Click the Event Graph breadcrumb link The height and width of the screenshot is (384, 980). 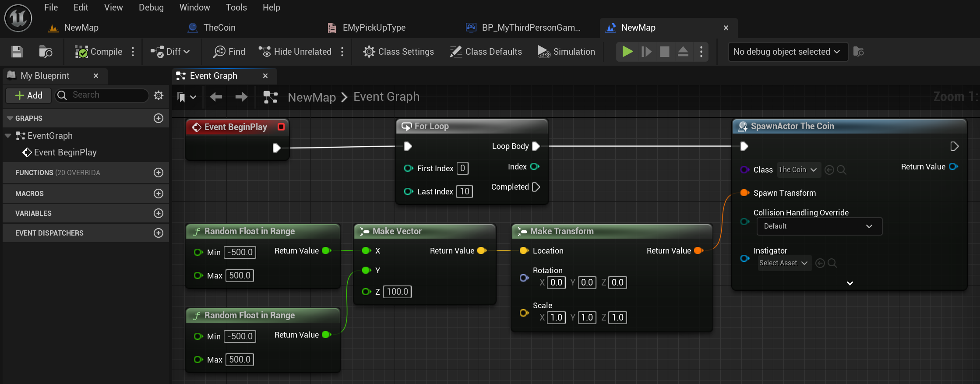pos(386,97)
